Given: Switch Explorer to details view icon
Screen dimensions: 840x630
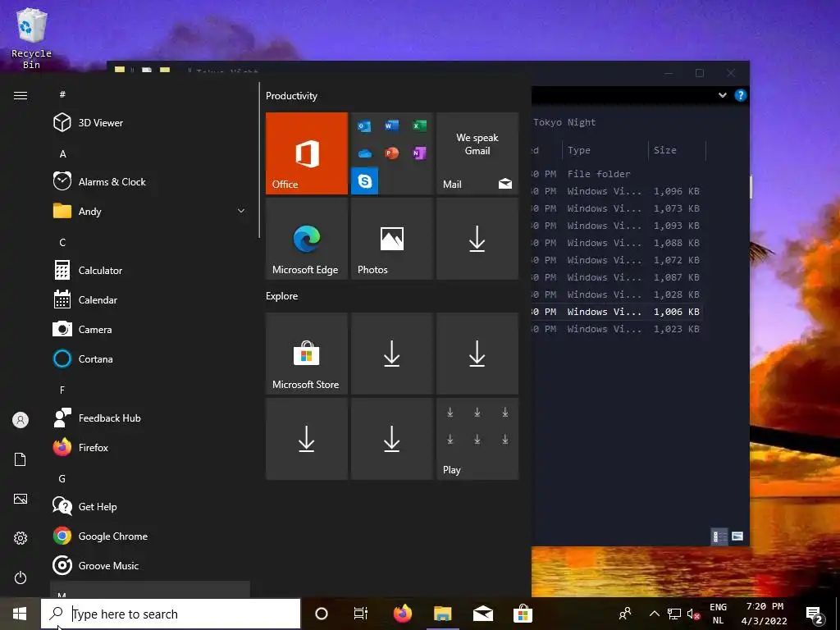Looking at the screenshot, I should coord(719,536).
